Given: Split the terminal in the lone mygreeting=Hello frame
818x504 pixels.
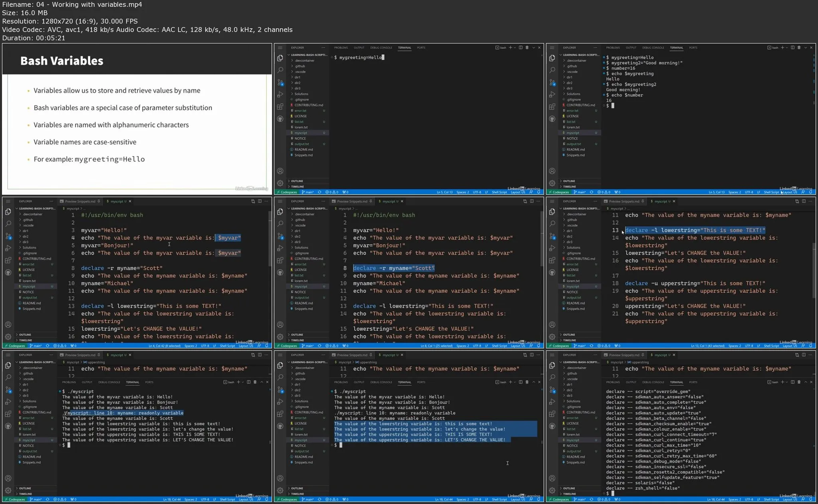Looking at the screenshot, I should click(x=520, y=47).
